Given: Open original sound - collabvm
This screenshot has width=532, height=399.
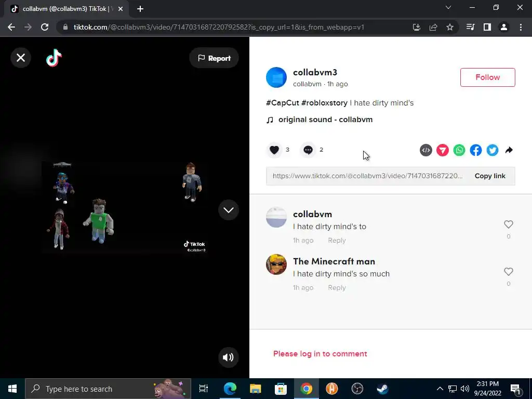Looking at the screenshot, I should (325, 119).
